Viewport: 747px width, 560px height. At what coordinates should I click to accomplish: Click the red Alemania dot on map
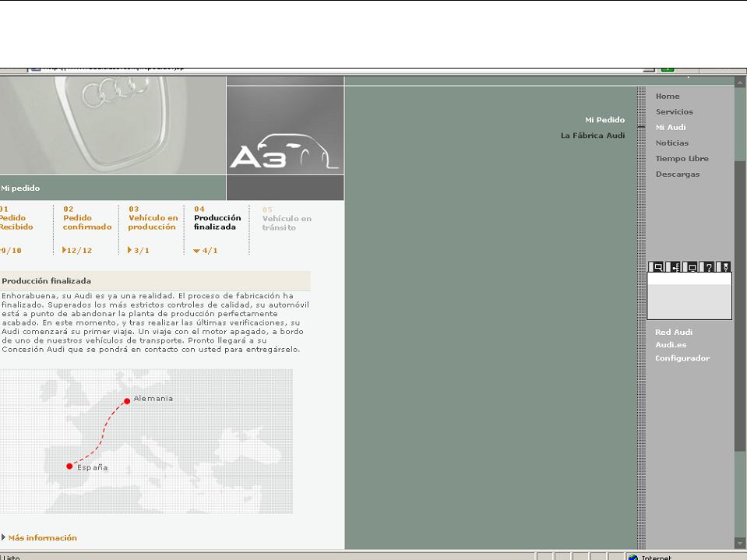coord(127,401)
